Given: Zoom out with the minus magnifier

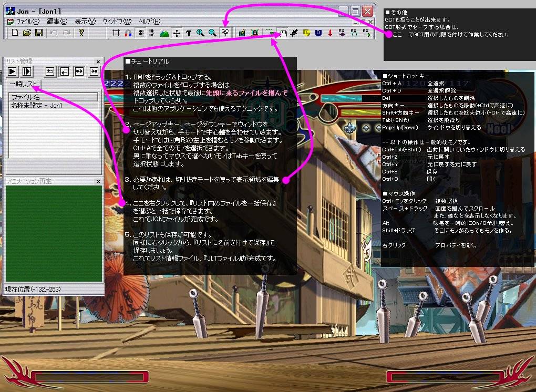Looking at the screenshot, I should point(212,33).
